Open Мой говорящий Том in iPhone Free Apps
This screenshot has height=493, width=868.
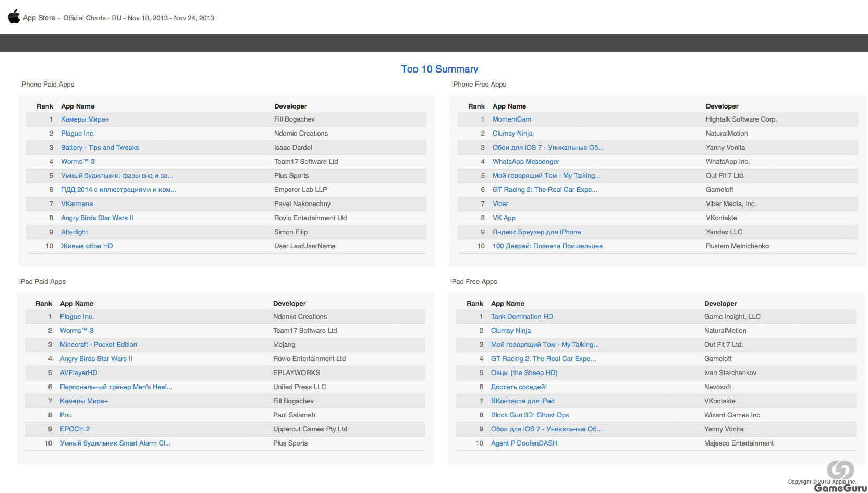point(546,176)
